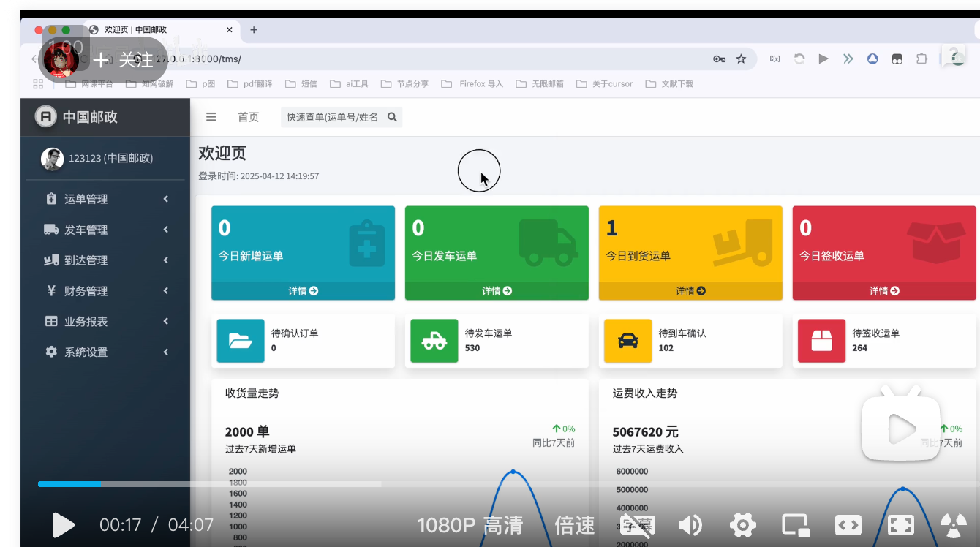This screenshot has width=980, height=547.
Task: Open 详情 on the 今日到货运单 card
Action: tap(690, 291)
